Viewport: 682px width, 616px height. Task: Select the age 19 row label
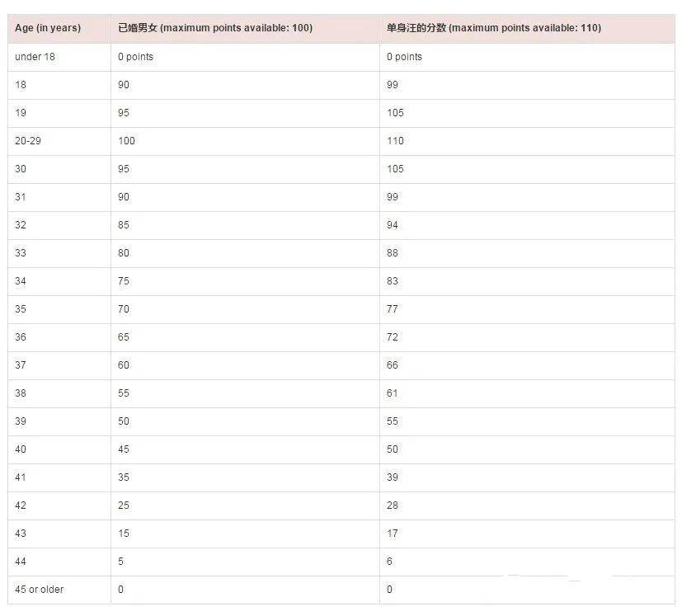[x=21, y=113]
